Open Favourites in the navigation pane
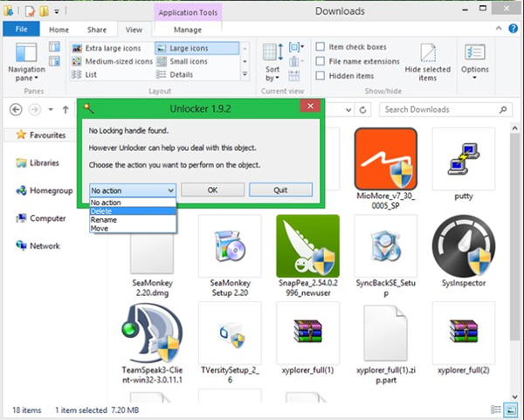This screenshot has width=524, height=420. 40,135
